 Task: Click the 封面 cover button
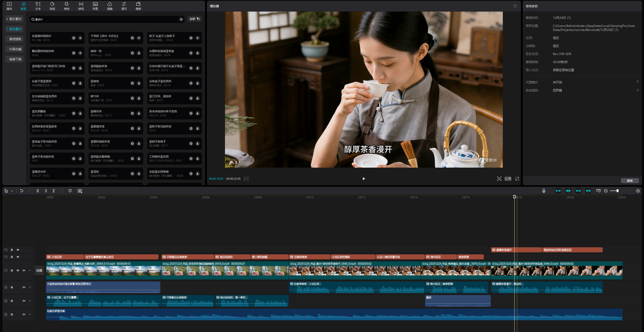39,270
